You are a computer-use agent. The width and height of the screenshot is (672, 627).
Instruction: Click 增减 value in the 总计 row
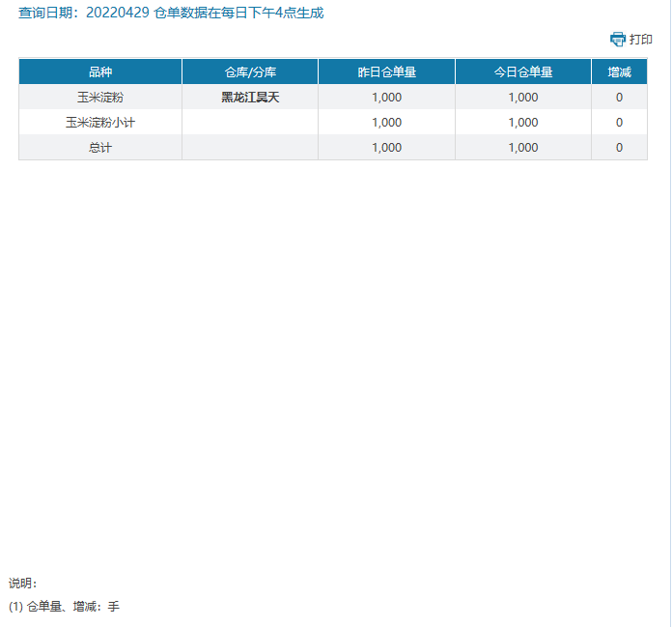[x=619, y=148]
